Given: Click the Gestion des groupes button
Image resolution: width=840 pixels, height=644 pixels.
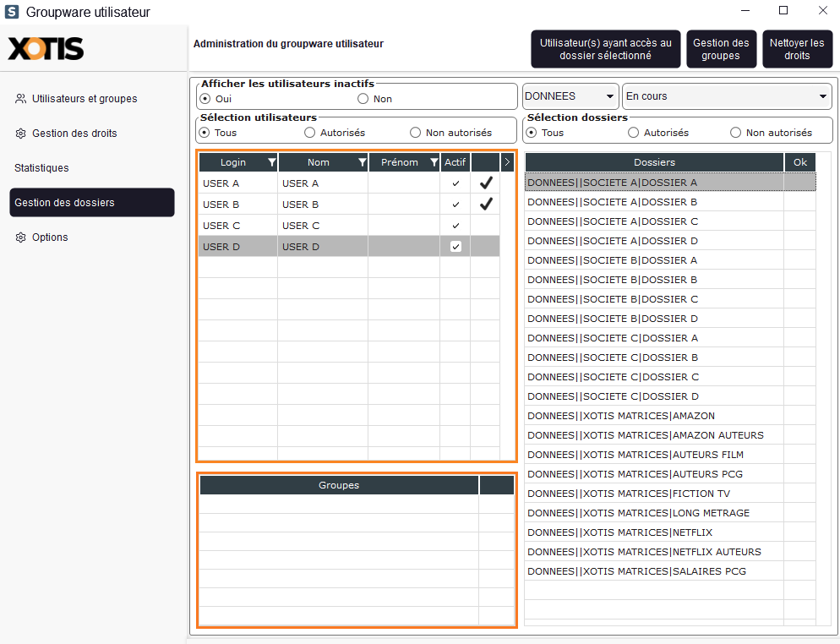Looking at the screenshot, I should pyautogui.click(x=721, y=49).
